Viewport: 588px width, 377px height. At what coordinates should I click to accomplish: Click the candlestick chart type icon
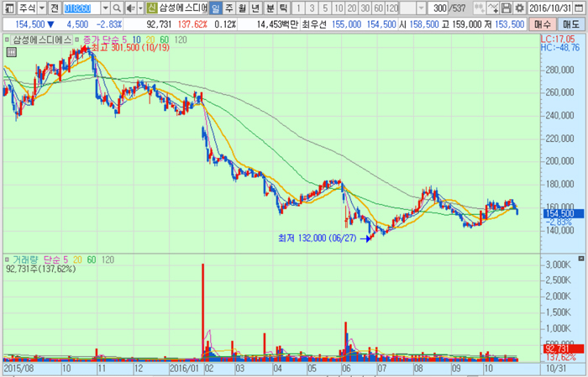coord(480,8)
